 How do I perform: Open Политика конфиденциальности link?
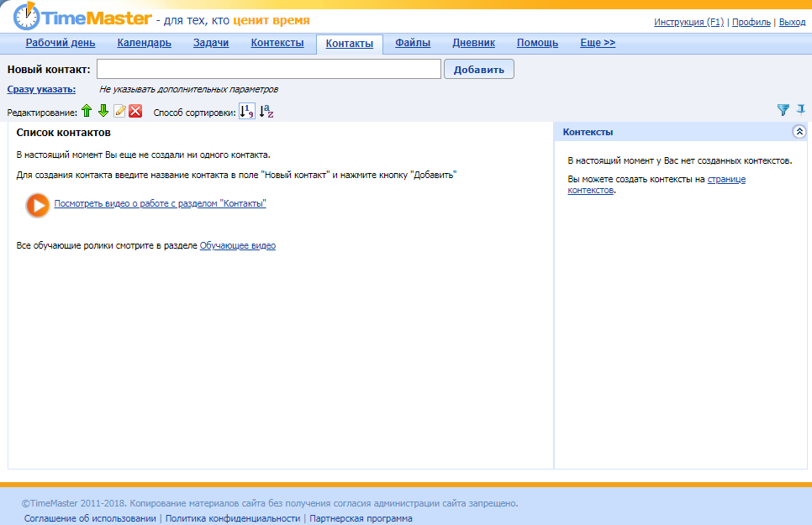pyautogui.click(x=233, y=518)
